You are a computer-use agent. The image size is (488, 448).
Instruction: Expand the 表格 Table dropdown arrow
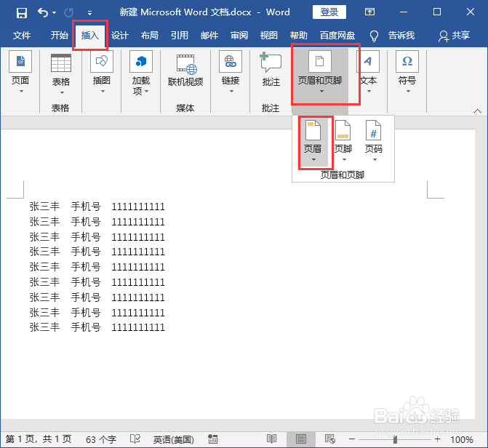pyautogui.click(x=62, y=92)
